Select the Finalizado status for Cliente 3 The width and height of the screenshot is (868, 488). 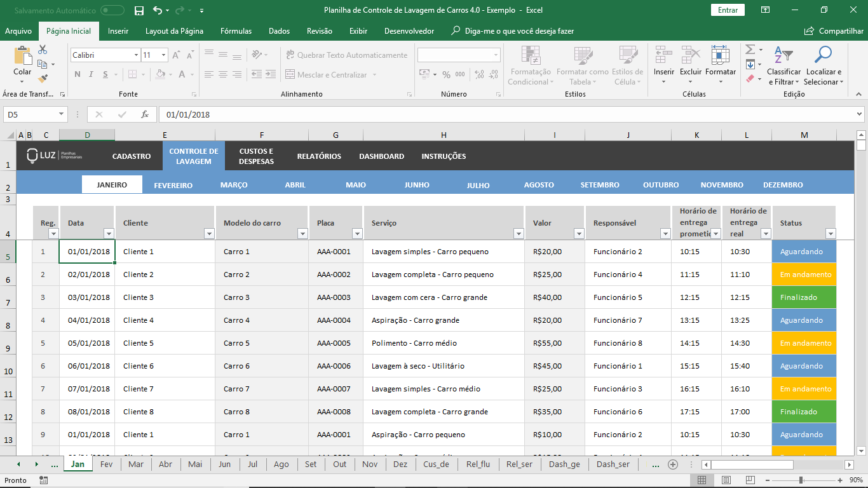(x=804, y=297)
